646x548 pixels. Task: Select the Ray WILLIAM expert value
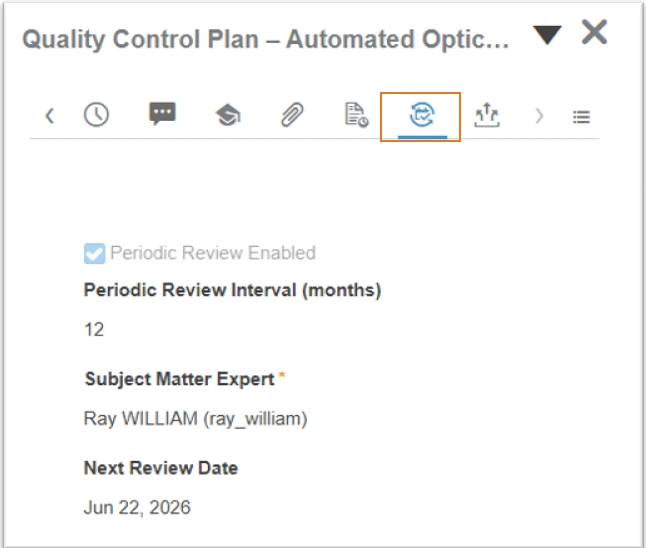pyautogui.click(x=195, y=418)
